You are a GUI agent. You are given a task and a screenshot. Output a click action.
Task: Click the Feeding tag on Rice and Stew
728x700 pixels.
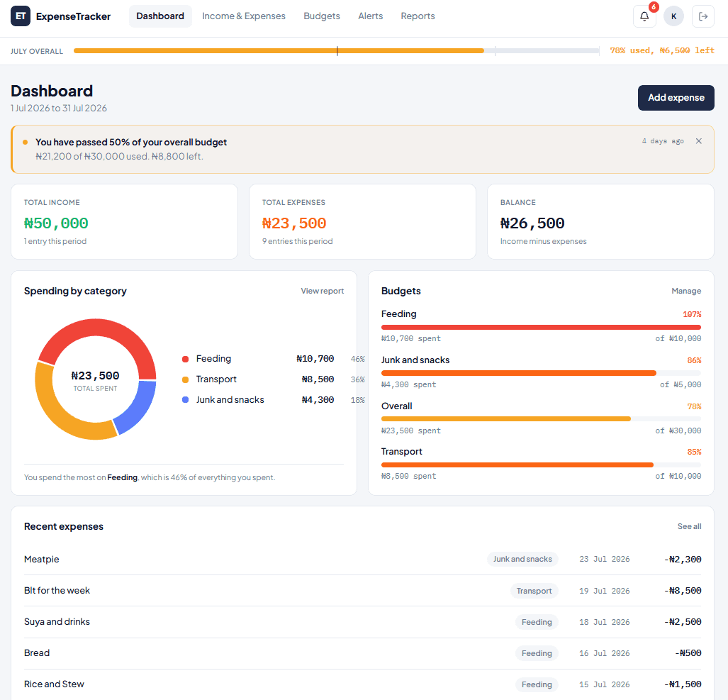(537, 684)
